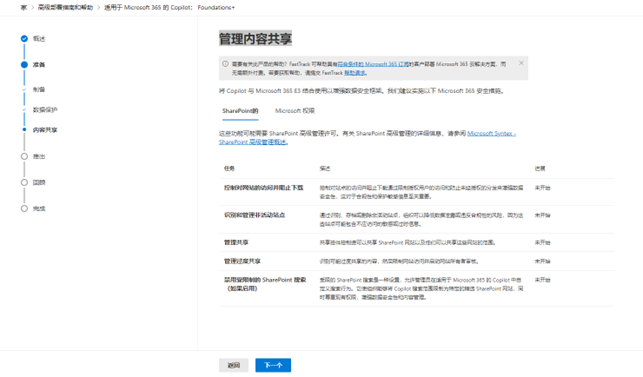Viewport: 643px width, 377px height.
Task: Click 未开始 status in the 管理共享 row
Action: [543, 242]
